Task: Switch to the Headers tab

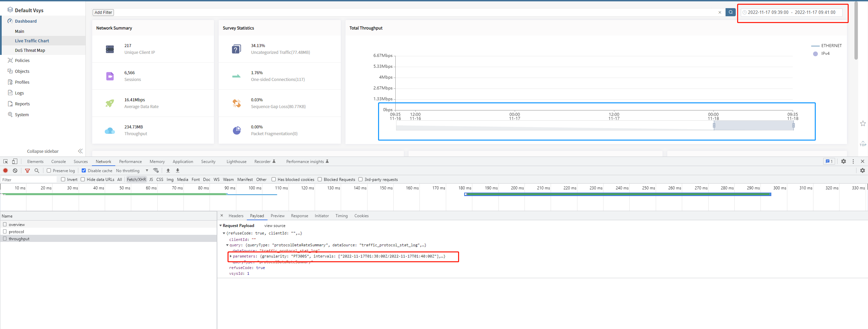Action: (x=236, y=215)
